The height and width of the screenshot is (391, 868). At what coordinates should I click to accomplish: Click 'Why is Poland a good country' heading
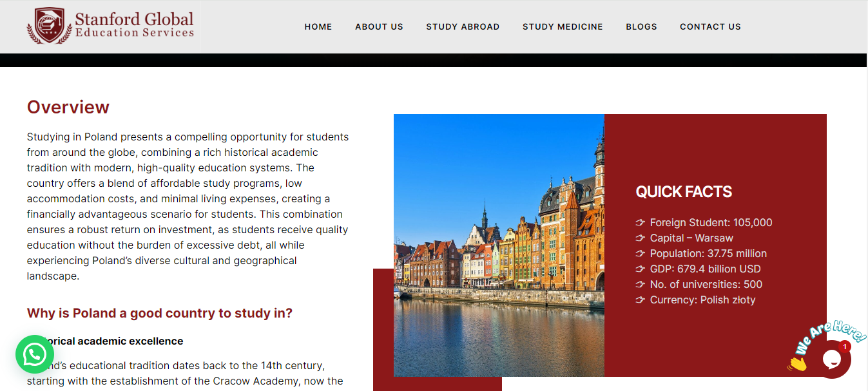(x=160, y=313)
